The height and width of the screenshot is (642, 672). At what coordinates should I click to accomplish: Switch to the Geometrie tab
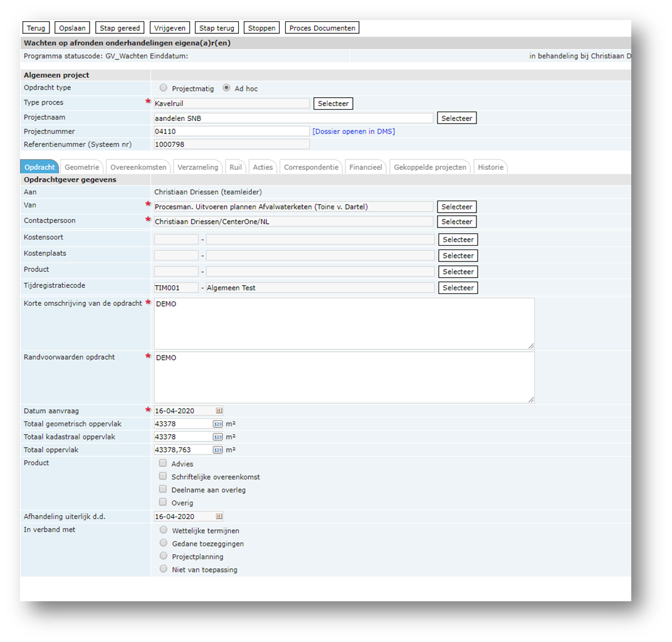pos(82,167)
